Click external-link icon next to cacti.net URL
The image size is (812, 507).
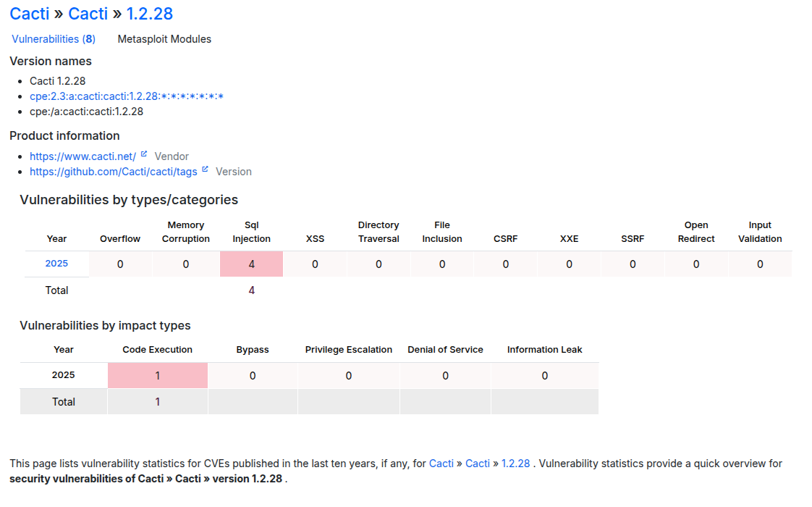[x=144, y=154]
